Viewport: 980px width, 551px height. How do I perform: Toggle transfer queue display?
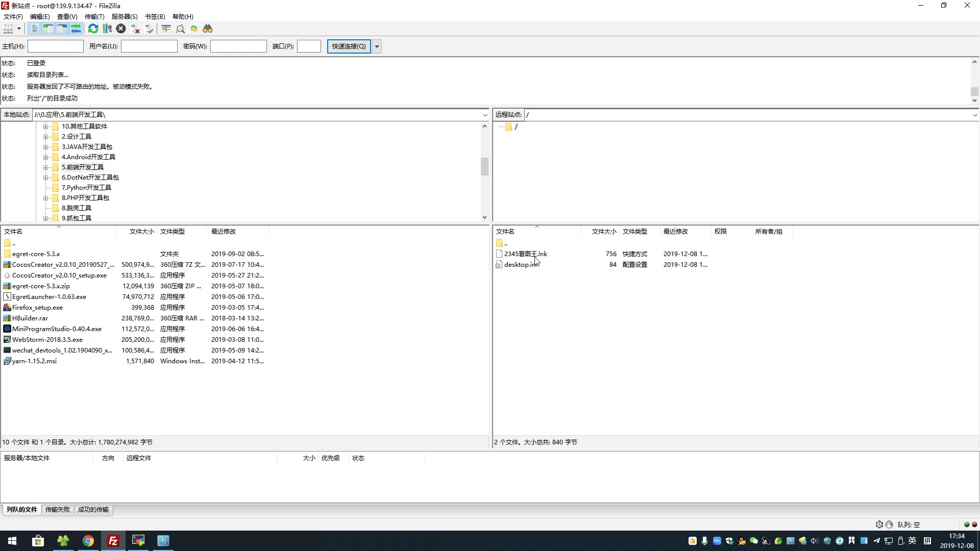point(76,29)
